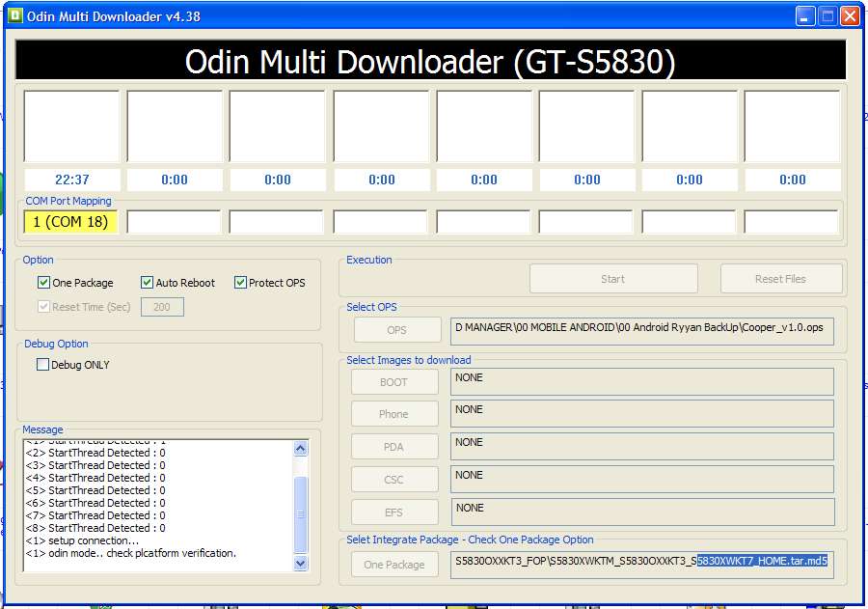
Task: Click the EFS path field showing NONE
Action: click(x=642, y=512)
